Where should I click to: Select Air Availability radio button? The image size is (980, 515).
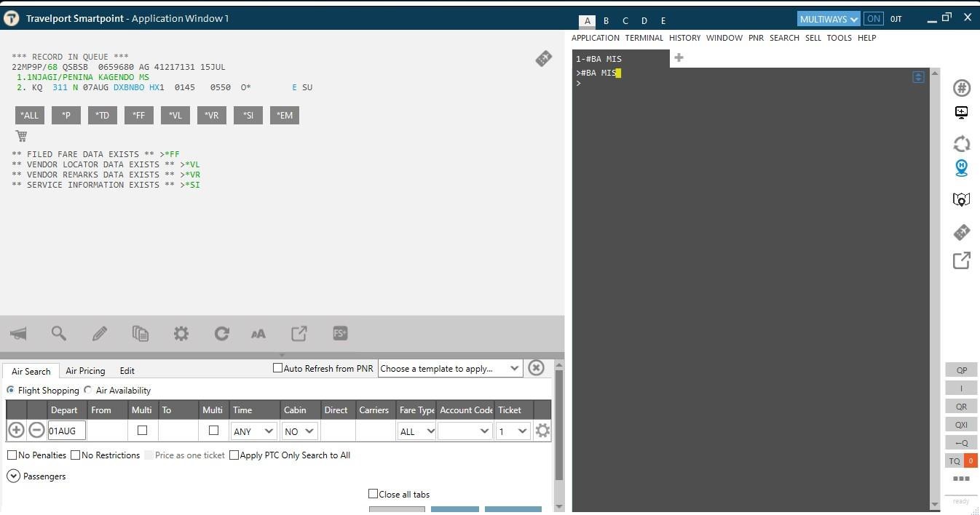(x=88, y=390)
